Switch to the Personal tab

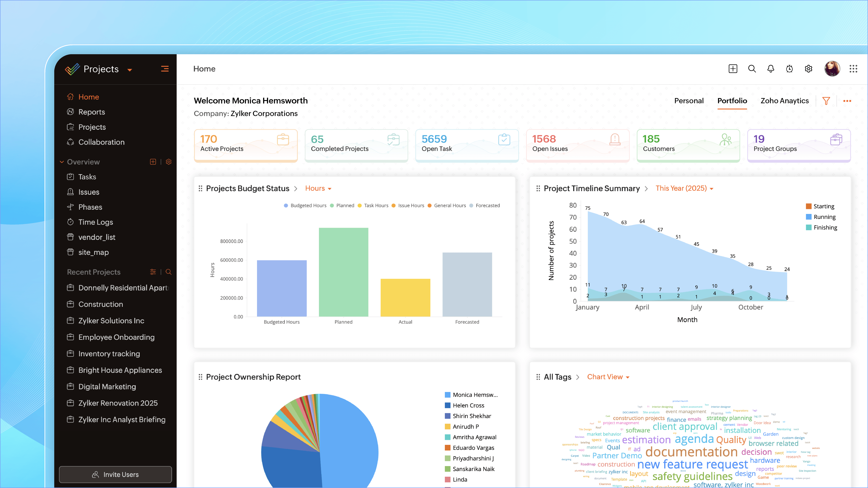tap(689, 101)
